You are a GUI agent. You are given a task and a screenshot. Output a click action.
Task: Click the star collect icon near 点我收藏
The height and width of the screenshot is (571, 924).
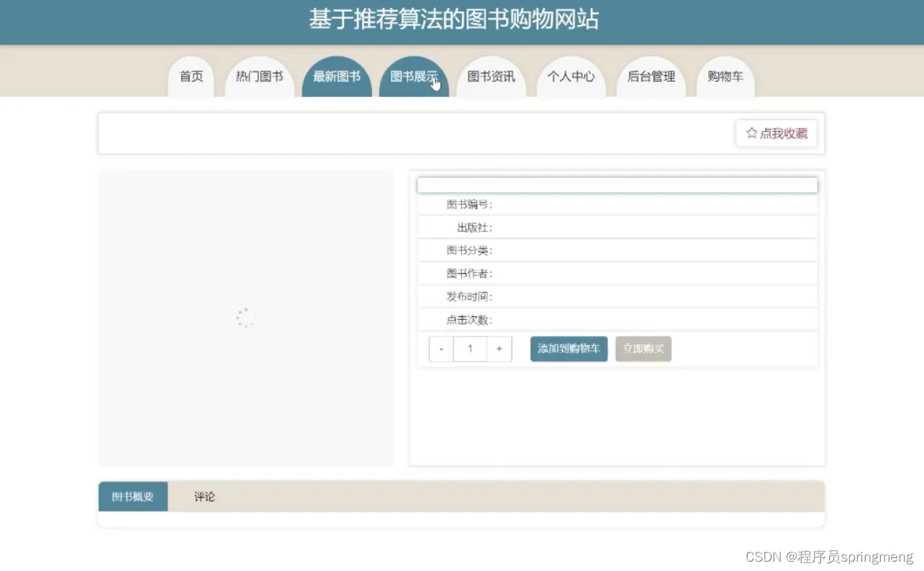coord(751,132)
